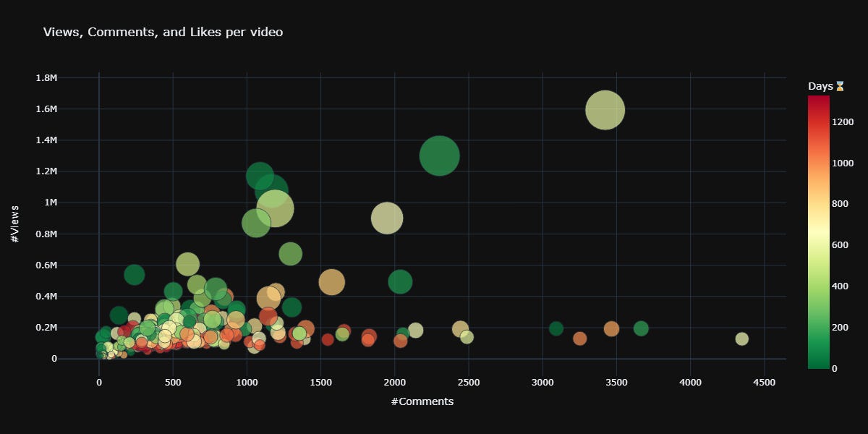The width and height of the screenshot is (868, 434).
Task: Click the big dark green bubble near 1.3M views
Action: [x=439, y=156]
